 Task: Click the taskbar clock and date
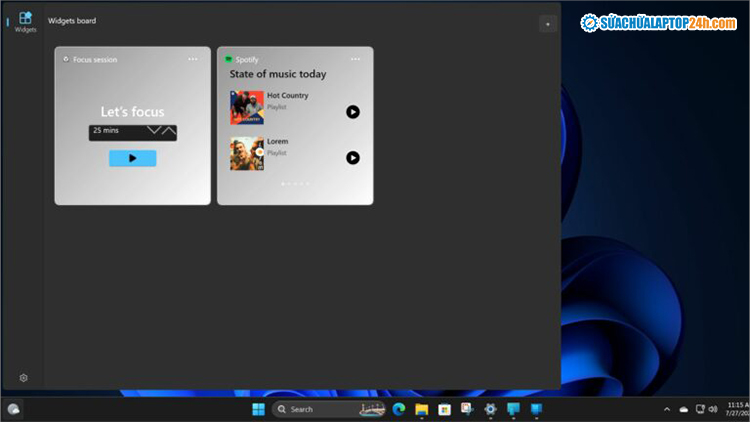(738, 410)
